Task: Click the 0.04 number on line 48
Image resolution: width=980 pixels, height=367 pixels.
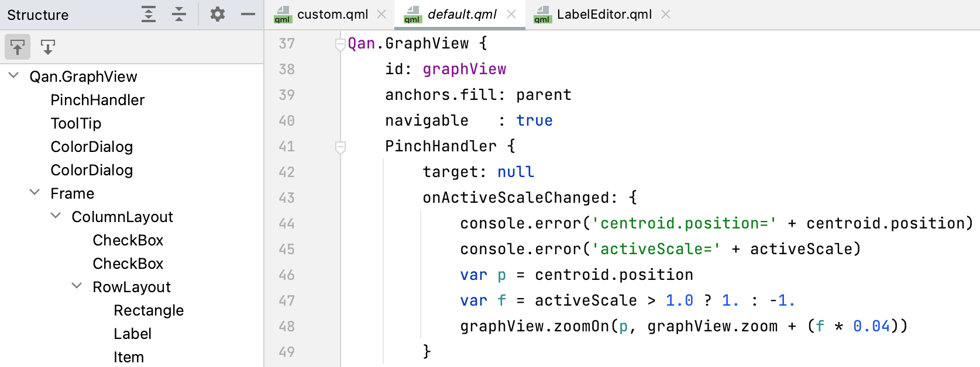Action: (x=871, y=326)
